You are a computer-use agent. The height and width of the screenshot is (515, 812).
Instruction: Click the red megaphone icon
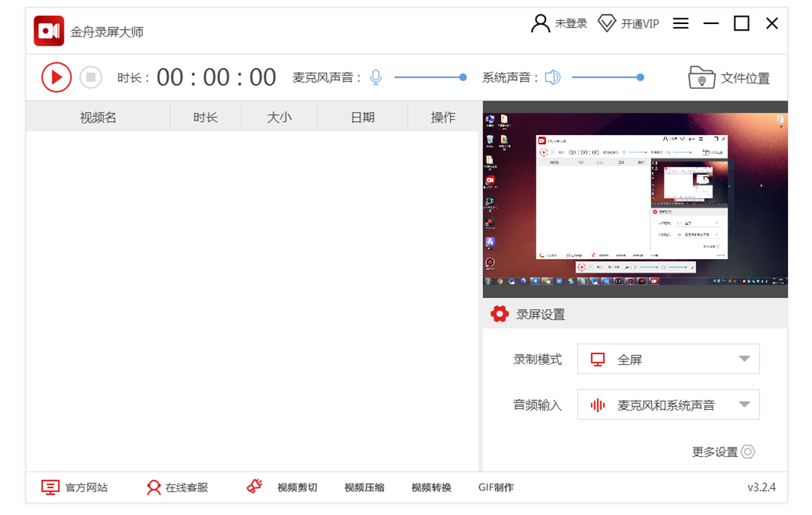click(254, 486)
